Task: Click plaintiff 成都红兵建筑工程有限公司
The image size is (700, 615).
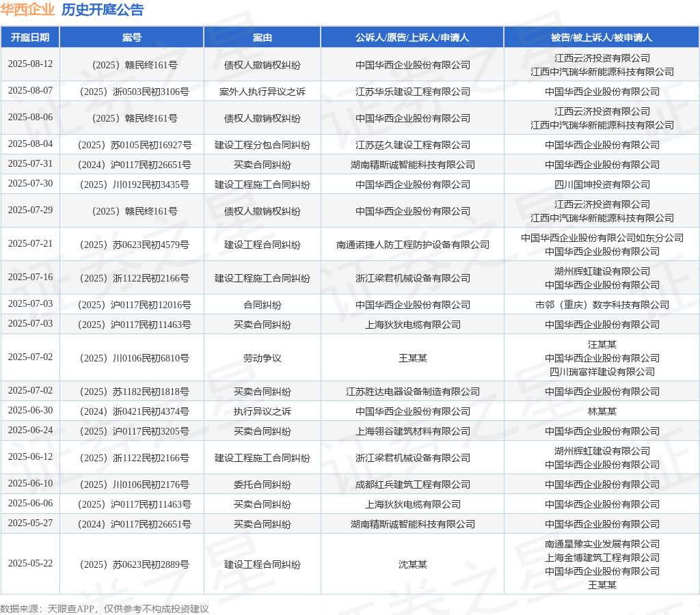Action: 412,484
